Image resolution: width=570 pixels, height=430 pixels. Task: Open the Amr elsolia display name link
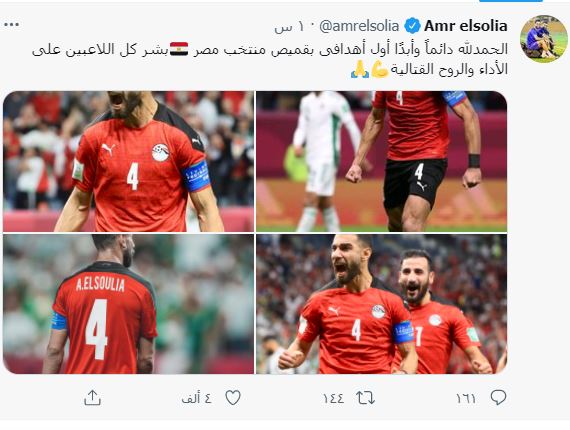466,26
